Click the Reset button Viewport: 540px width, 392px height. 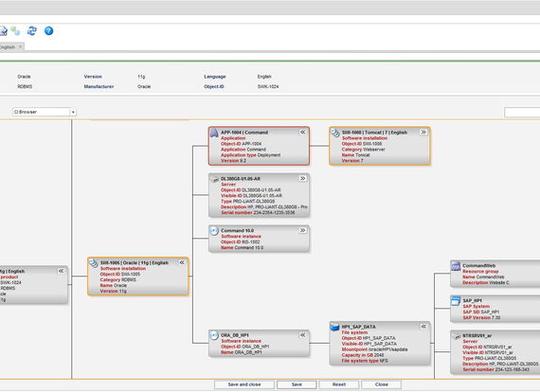(x=339, y=384)
